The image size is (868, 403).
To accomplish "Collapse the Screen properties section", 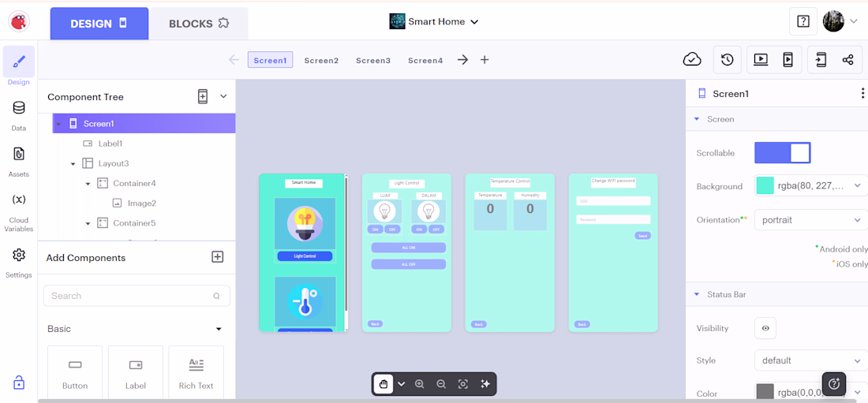I will [x=697, y=119].
